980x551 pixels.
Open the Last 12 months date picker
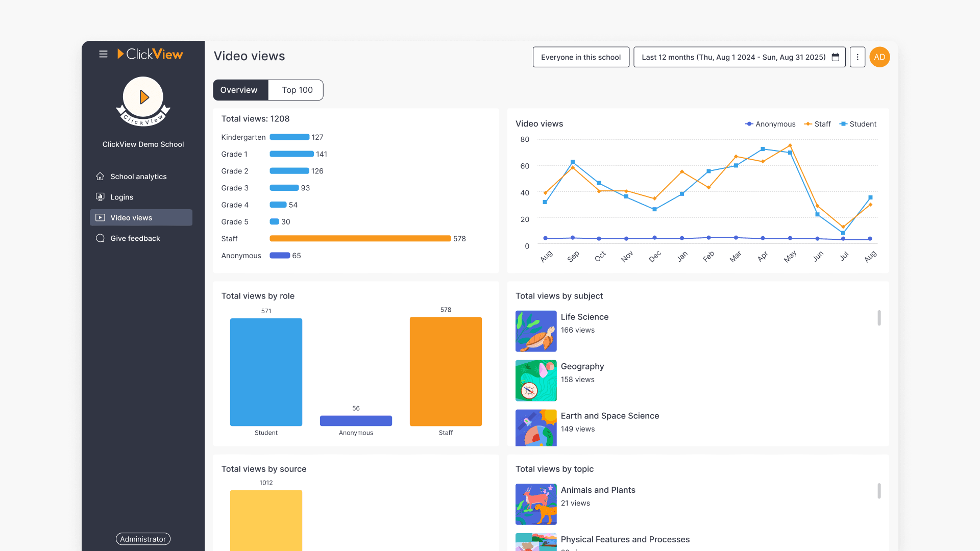733,57
